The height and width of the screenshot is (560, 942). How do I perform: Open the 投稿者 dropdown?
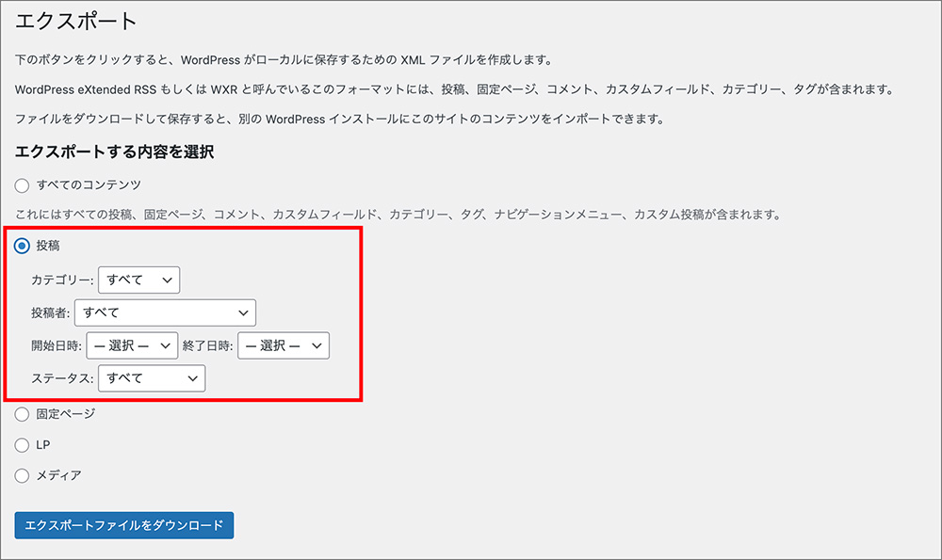coord(165,312)
